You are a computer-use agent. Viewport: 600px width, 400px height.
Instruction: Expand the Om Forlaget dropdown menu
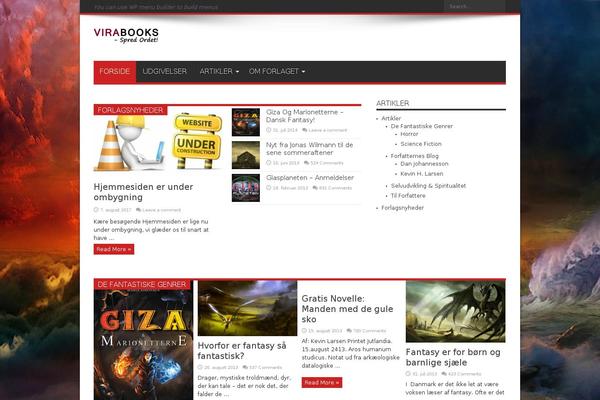click(x=277, y=72)
